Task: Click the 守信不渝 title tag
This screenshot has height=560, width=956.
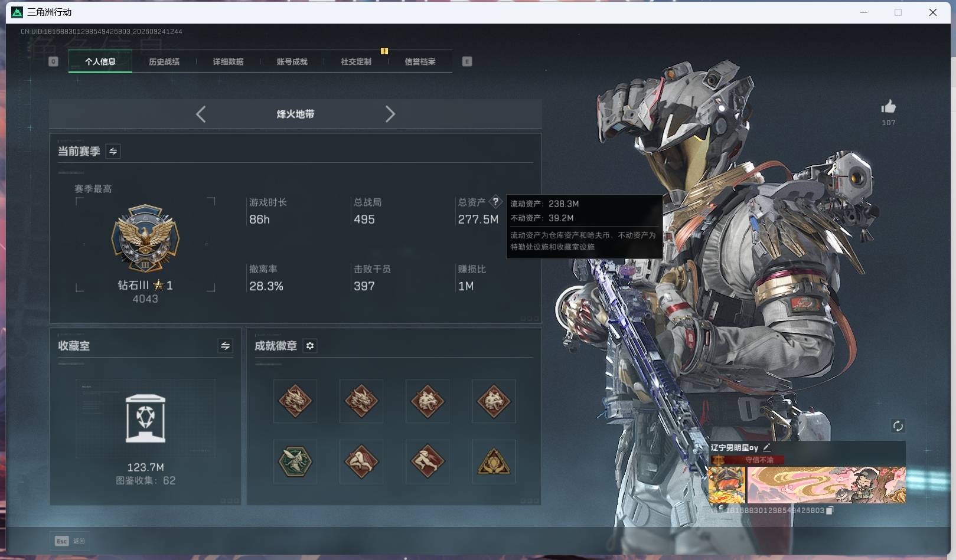Action: pos(759,460)
